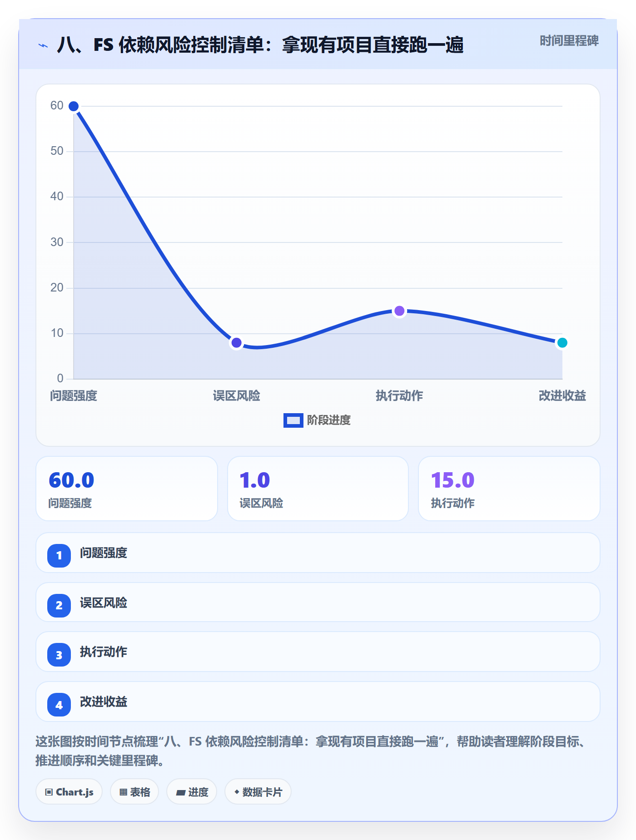Image resolution: width=636 pixels, height=840 pixels.
Task: Open the 执行动作 list row
Action: click(318, 652)
